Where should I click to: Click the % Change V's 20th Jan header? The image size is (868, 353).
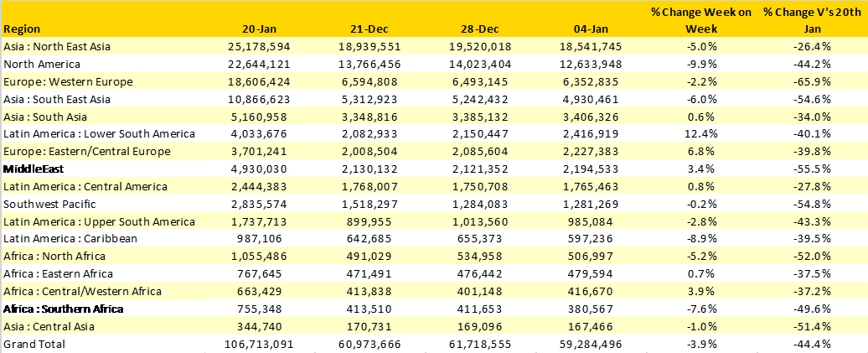[x=813, y=20]
